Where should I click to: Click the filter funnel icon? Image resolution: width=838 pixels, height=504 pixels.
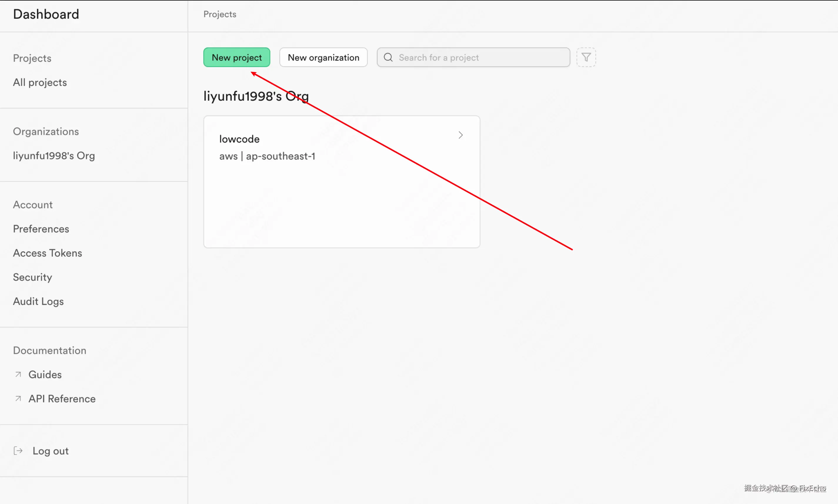pos(586,57)
